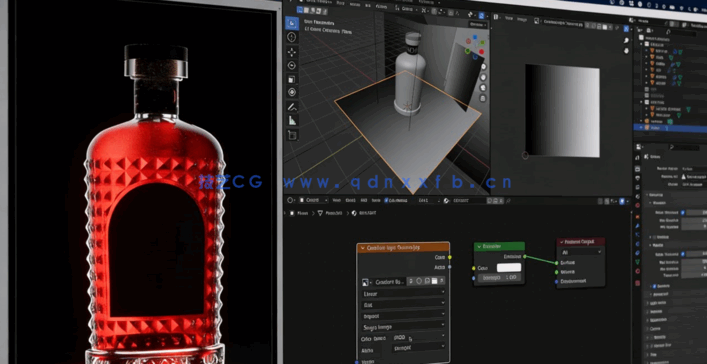This screenshot has width=707, height=364.
Task: Click the material breadcrumb item
Action: pos(363,212)
